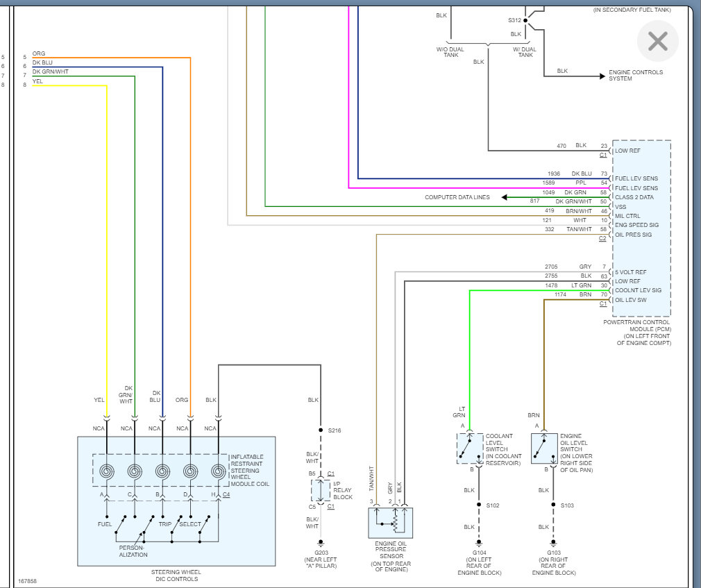Click the ground label 'G103'

tap(554, 553)
